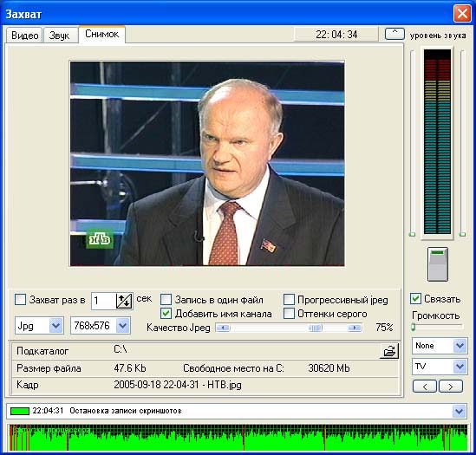Open the folder browse icon for Подкаталог

point(389,351)
